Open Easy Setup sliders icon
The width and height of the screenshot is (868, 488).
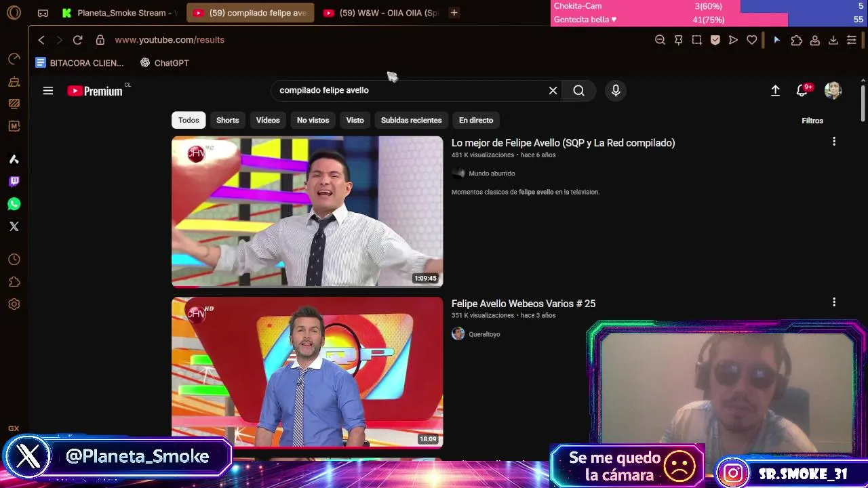pyautogui.click(x=852, y=40)
